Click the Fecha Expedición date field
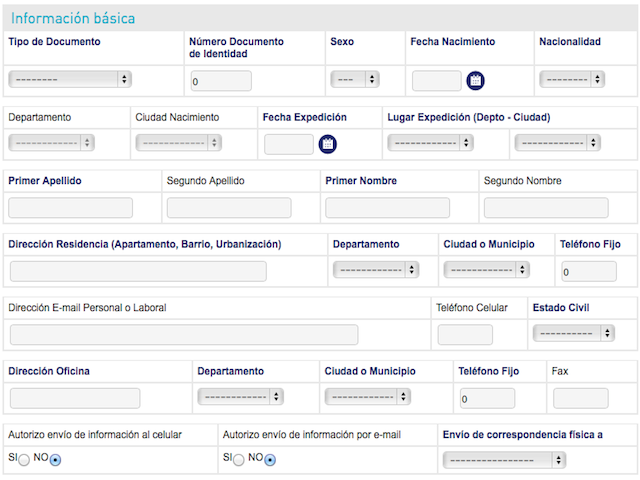The image size is (640, 480). [x=289, y=144]
